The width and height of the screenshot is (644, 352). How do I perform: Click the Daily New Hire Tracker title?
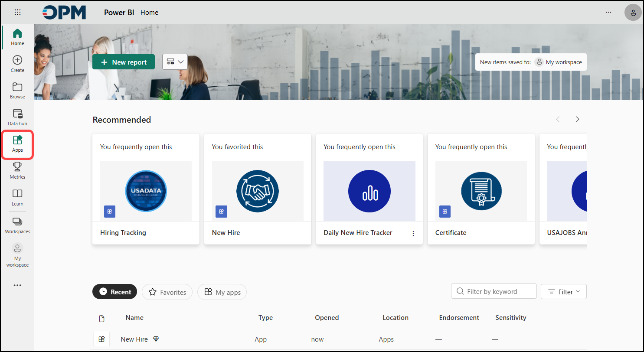pos(358,233)
